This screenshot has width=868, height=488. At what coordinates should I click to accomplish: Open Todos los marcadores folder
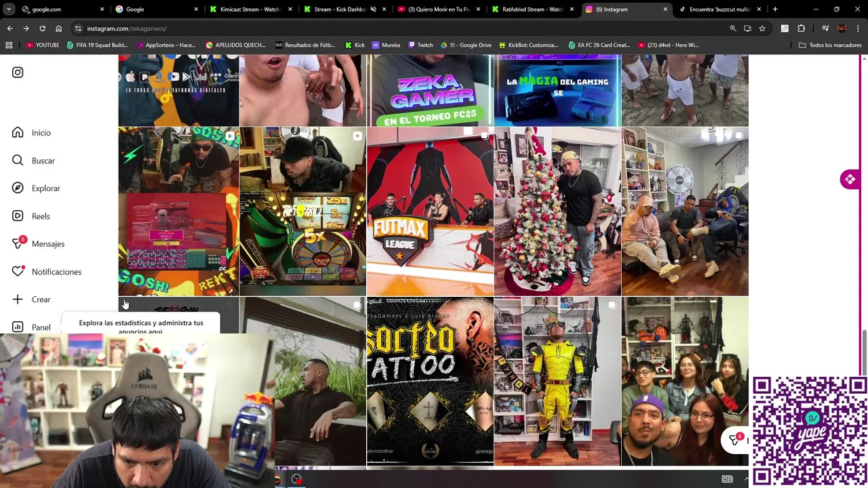coord(830,45)
